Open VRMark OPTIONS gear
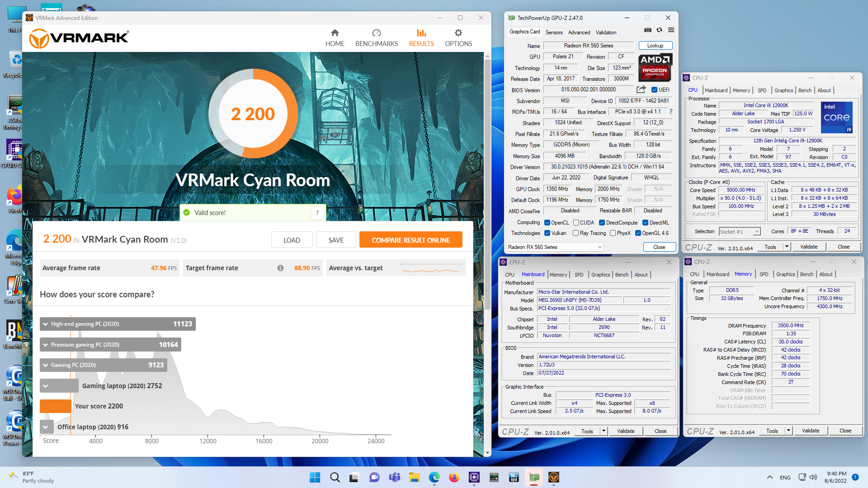Screen dimensions: 868x488 pyautogui.click(x=458, y=38)
